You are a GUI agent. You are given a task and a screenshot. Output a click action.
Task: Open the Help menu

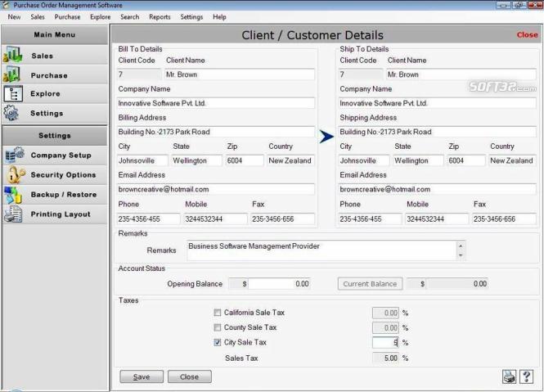click(219, 17)
